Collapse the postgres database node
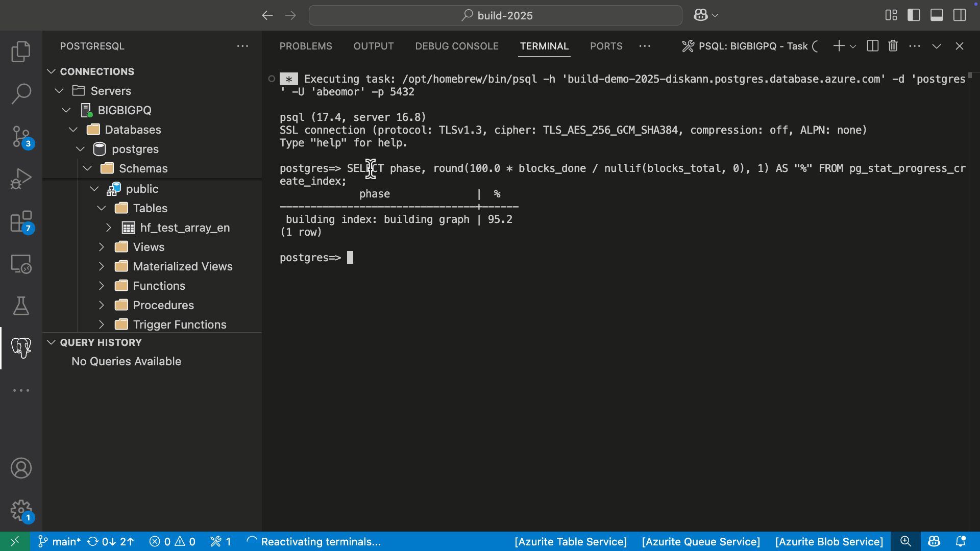980x551 pixels. click(x=81, y=149)
